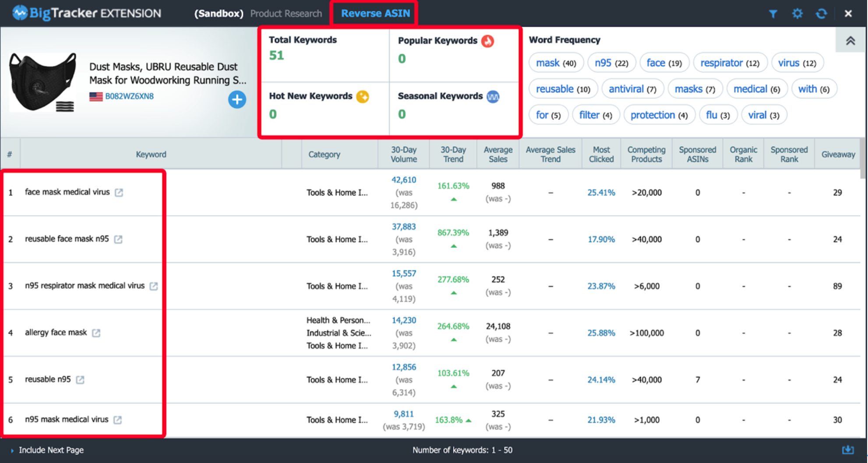Image resolution: width=868 pixels, height=463 pixels.
Task: Collapse the summary panel with double chevron
Action: point(850,41)
